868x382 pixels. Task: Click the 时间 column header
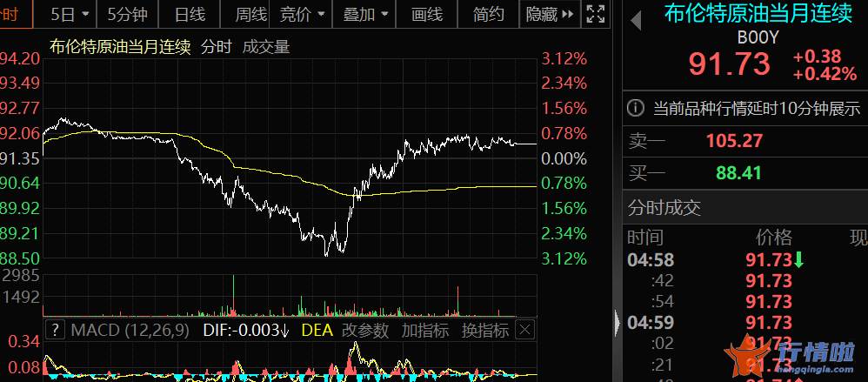point(644,238)
